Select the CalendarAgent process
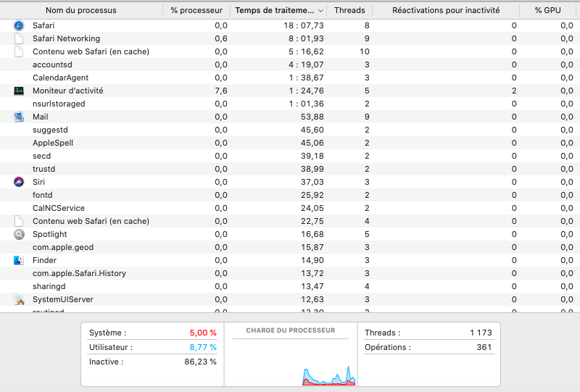 pos(61,78)
